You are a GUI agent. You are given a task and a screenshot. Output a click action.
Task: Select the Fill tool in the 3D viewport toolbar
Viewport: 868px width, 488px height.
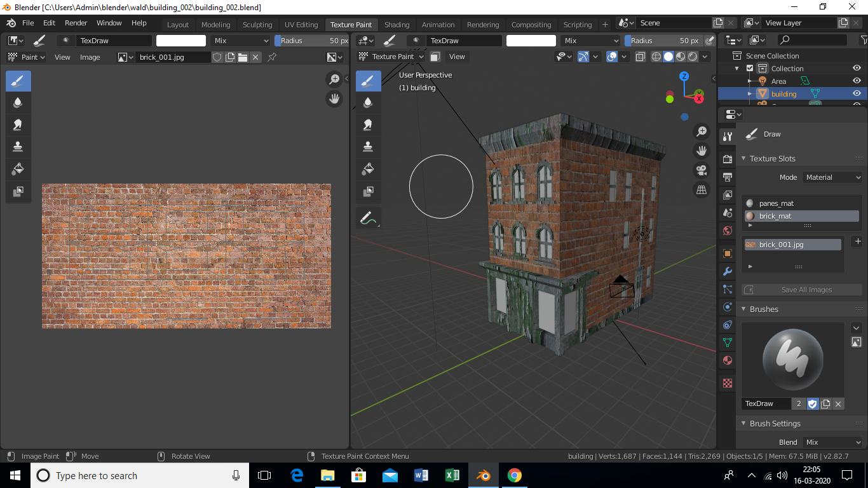368,169
